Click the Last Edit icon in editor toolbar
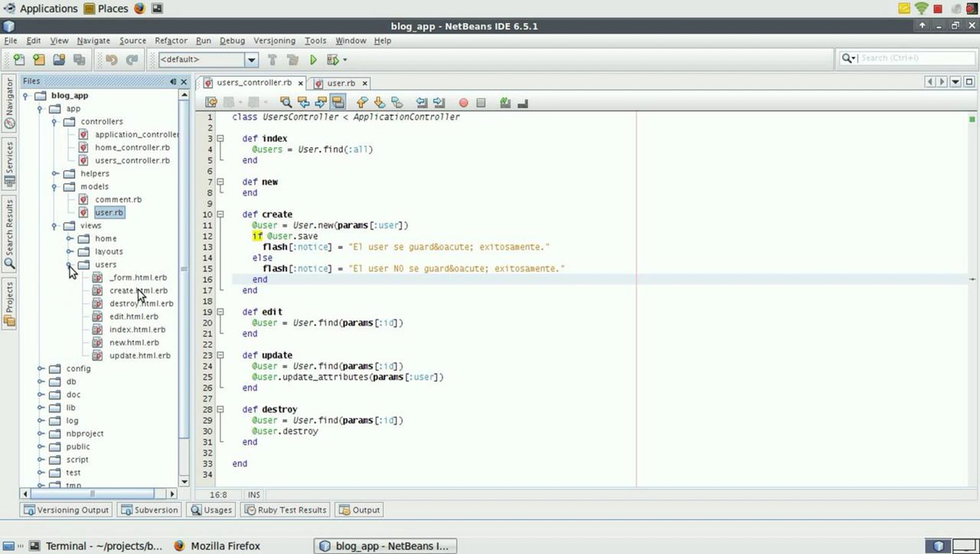Image resolution: width=980 pixels, height=554 pixels. click(211, 102)
